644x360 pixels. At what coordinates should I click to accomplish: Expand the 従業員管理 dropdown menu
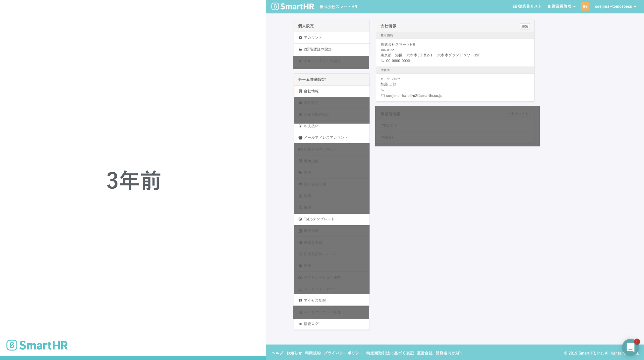[x=561, y=6]
